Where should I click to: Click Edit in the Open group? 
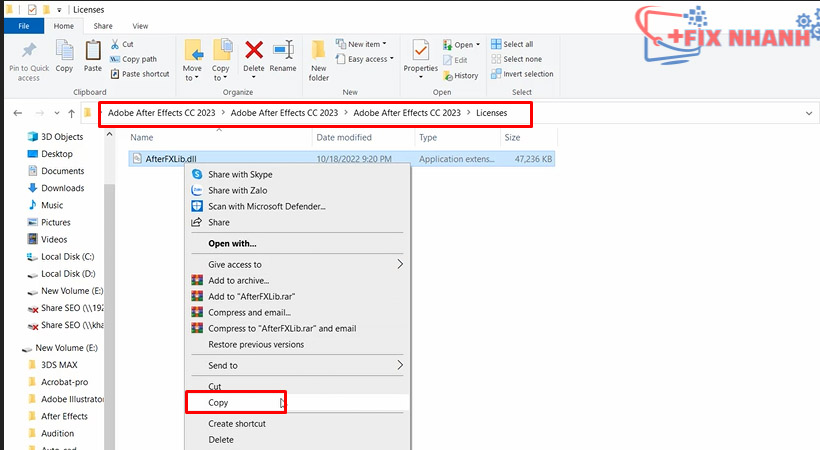[455, 60]
